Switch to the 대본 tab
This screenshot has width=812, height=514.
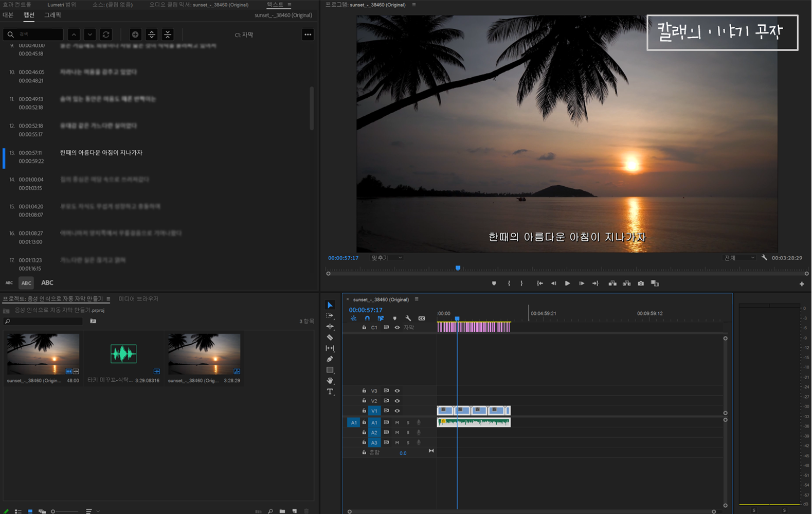pos(8,15)
